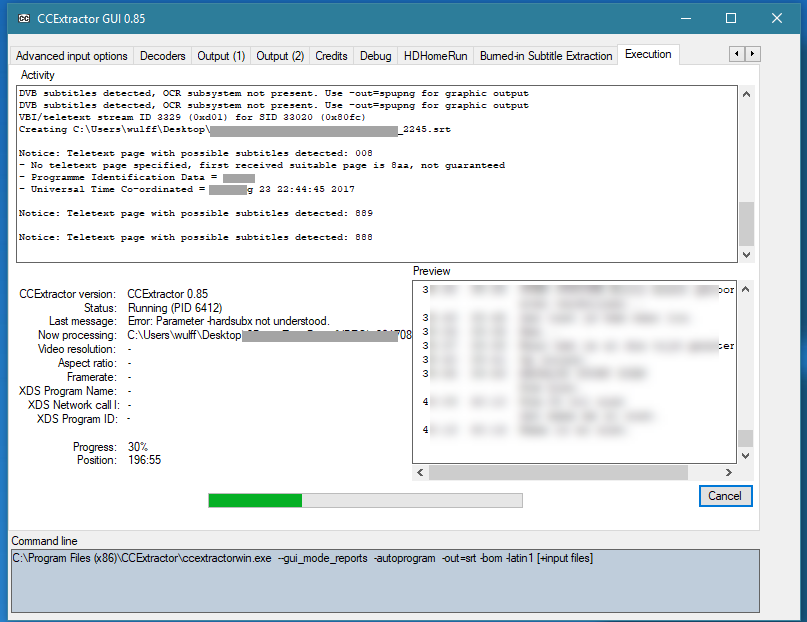Screen dimensions: 807x622
Task: Click the 'Command line' label
Action: click(x=44, y=541)
